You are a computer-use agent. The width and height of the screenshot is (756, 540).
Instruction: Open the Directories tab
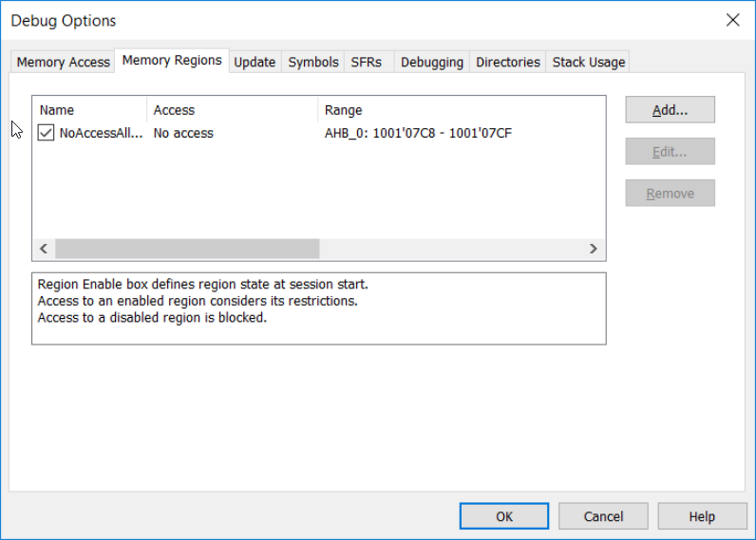(x=508, y=62)
